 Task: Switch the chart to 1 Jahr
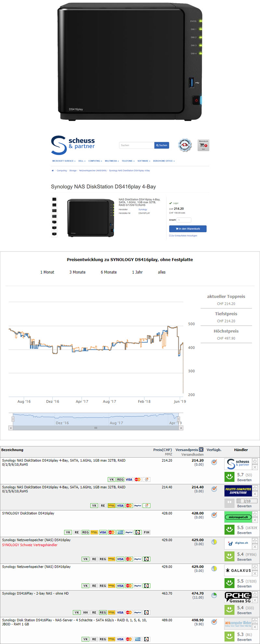coord(137,272)
